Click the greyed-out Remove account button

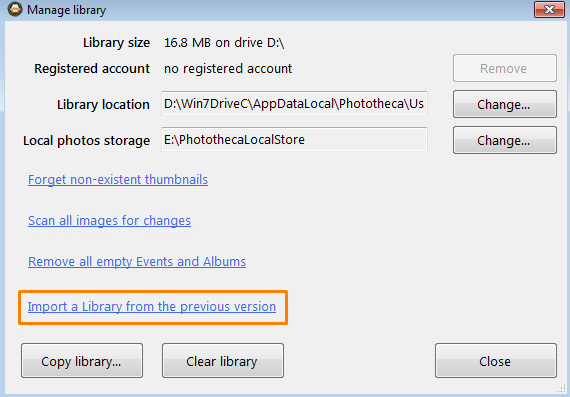point(505,68)
